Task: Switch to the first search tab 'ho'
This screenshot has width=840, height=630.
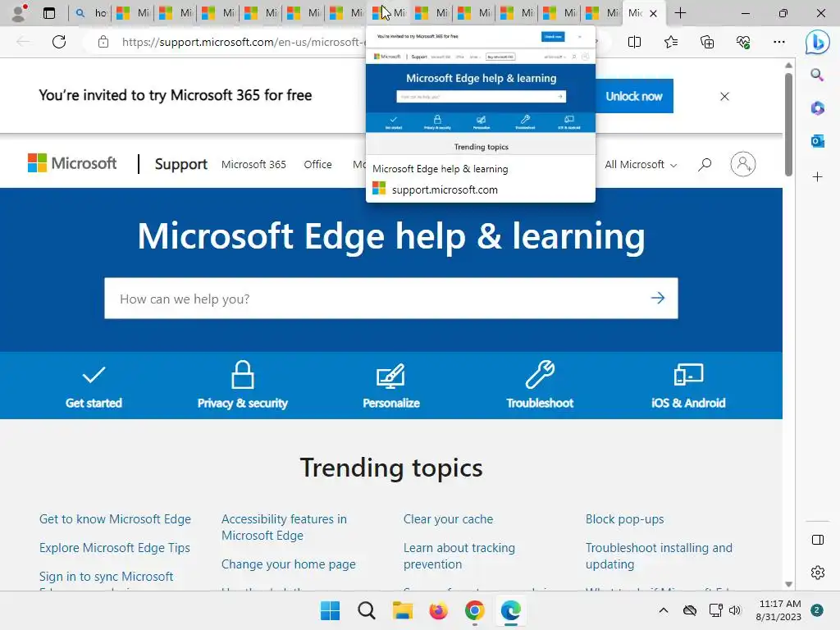Action: point(91,13)
